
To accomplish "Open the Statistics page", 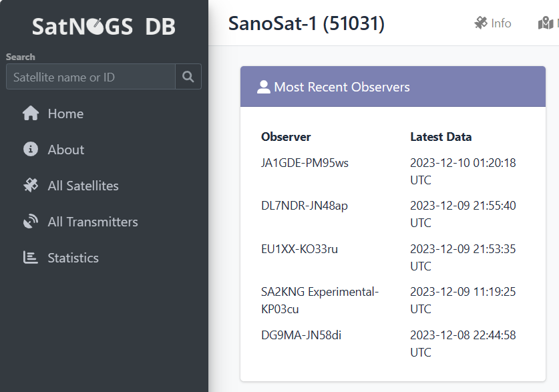I will click(x=73, y=258).
